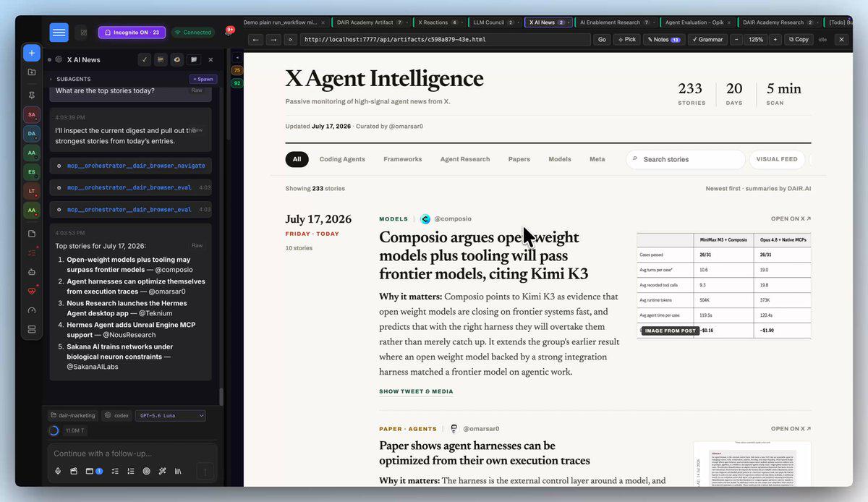868x502 pixels.
Task: Open the blue hamburger menu button
Action: point(59,33)
